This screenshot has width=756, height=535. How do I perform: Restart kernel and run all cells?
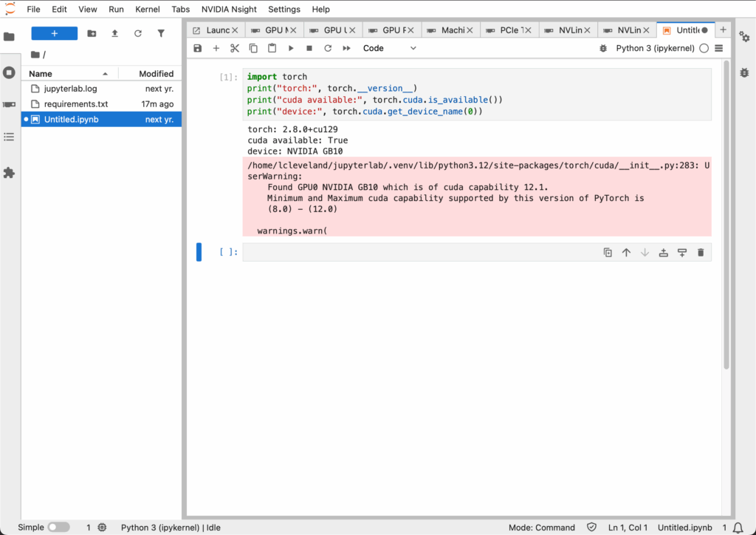[x=346, y=48]
